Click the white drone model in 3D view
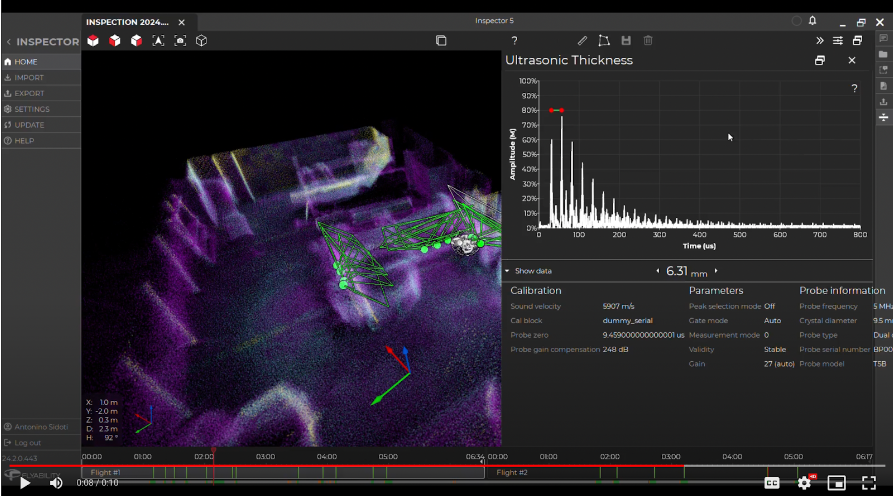The height and width of the screenshot is (496, 893). point(465,245)
